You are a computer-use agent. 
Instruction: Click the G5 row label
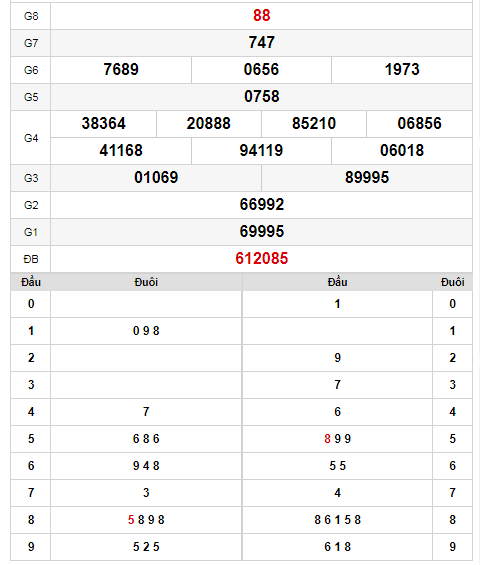tap(31, 97)
